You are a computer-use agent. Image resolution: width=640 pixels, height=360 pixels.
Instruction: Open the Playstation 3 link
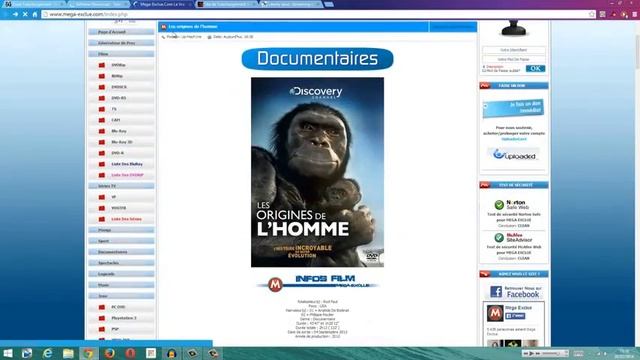coord(124,318)
